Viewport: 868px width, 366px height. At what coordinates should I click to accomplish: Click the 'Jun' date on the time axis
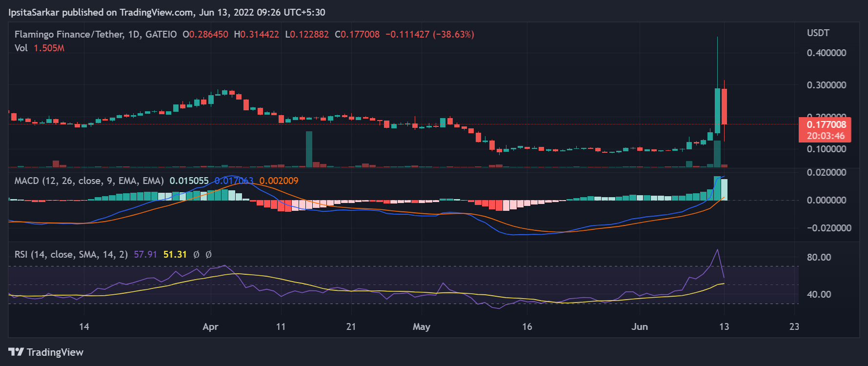pos(640,327)
